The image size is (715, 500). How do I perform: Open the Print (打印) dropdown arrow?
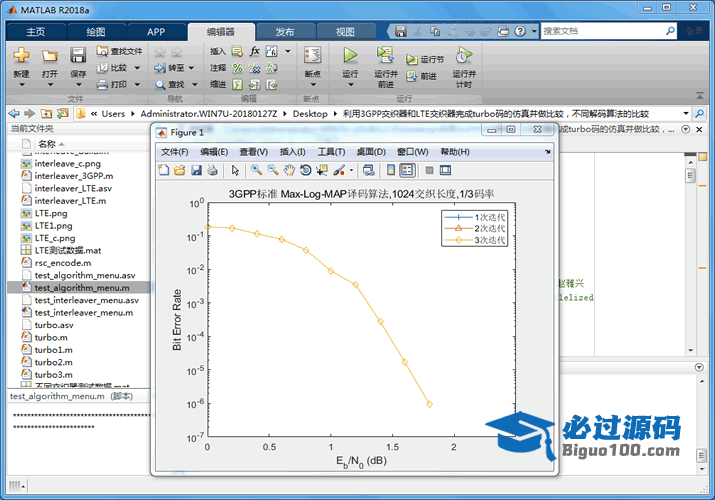(x=137, y=85)
